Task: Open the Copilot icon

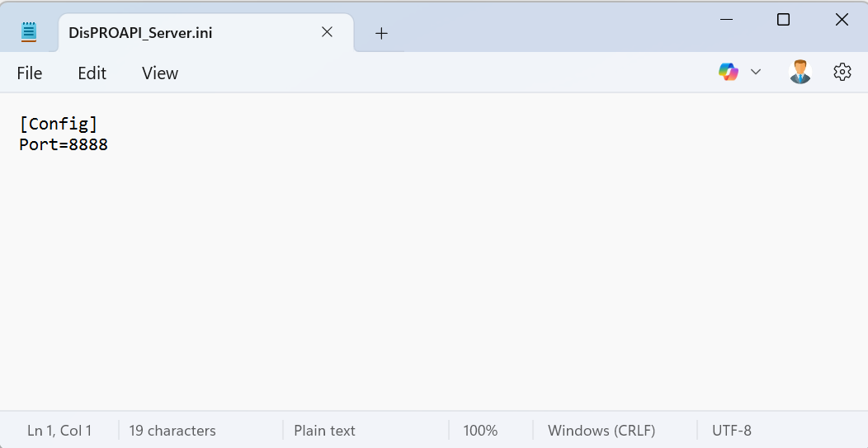Action: click(729, 73)
